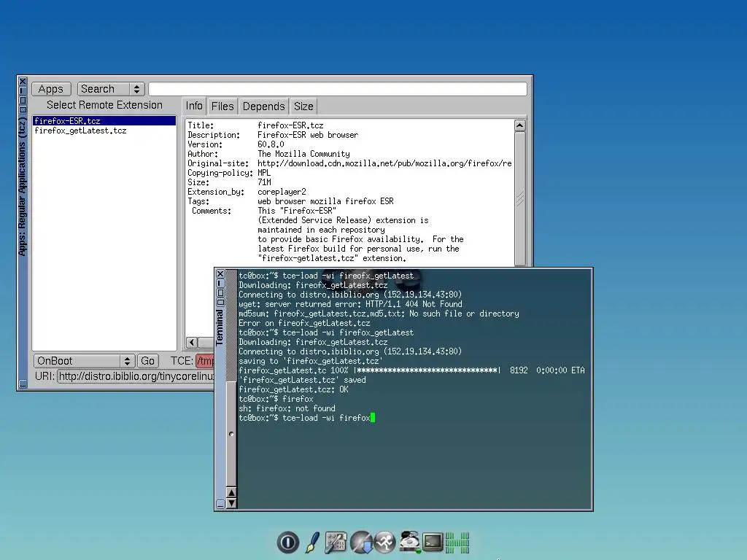Switch to the Depends tab
This screenshot has width=747, height=560.
(263, 106)
